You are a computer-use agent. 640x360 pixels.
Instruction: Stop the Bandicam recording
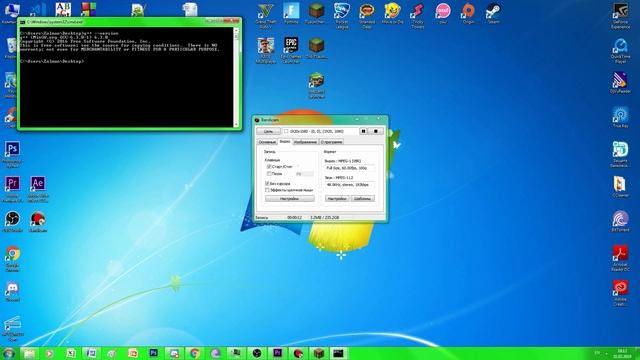click(376, 131)
